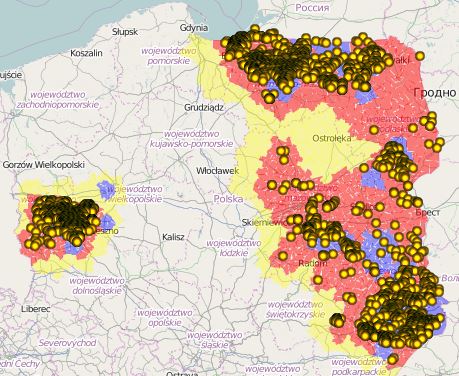459x376 pixels.
Task: Click the Włocławek city label
Action: (x=217, y=171)
